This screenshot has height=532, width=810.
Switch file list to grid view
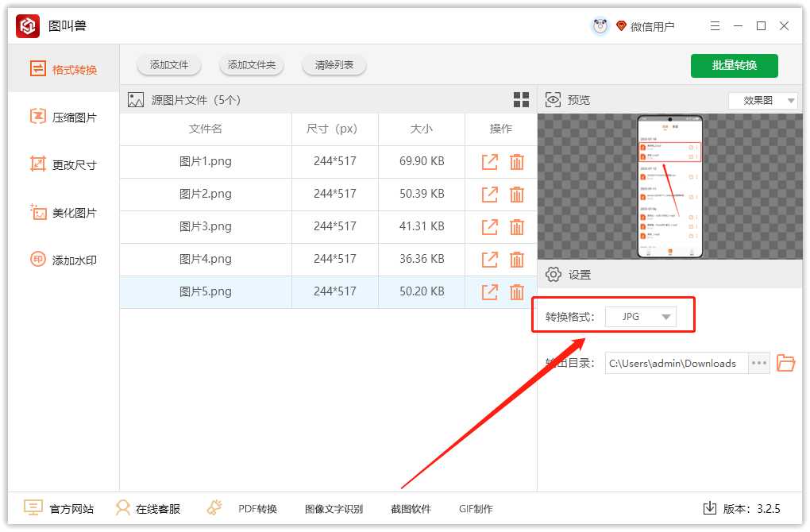coord(522,99)
